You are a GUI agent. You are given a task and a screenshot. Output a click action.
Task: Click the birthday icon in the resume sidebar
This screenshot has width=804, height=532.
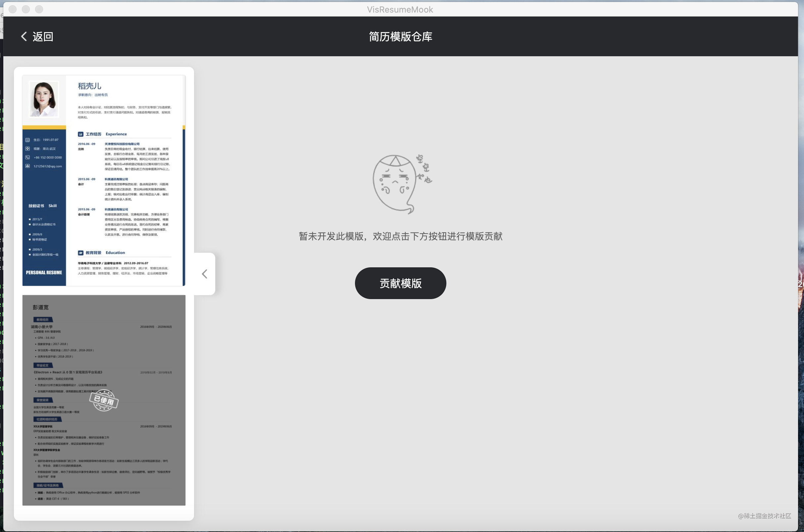coord(27,140)
